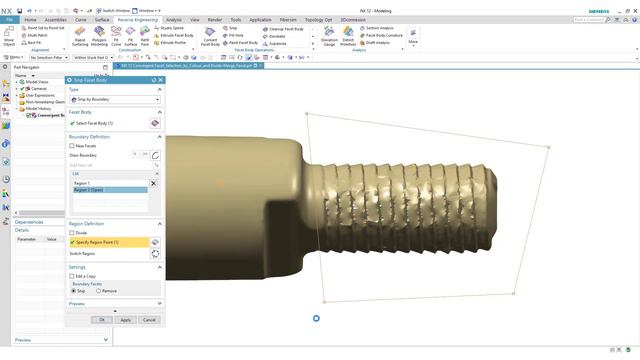The height and width of the screenshot is (360, 640).
Task: Switch to the Surface tab
Action: 102,20
